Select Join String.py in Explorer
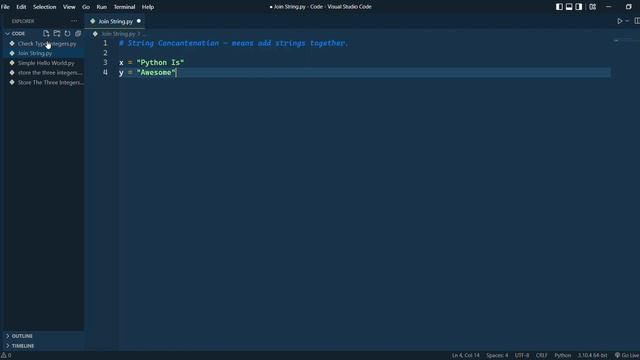This screenshot has width=640, height=360. point(44,53)
